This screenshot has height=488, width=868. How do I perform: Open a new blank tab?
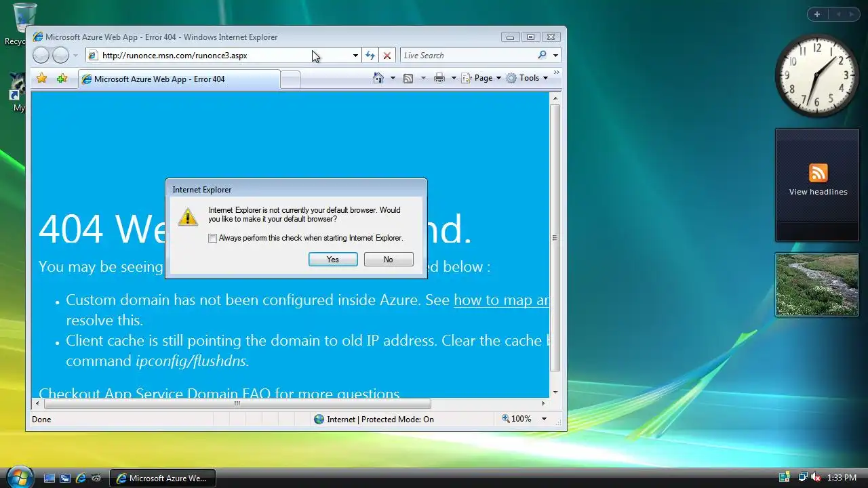(290, 80)
